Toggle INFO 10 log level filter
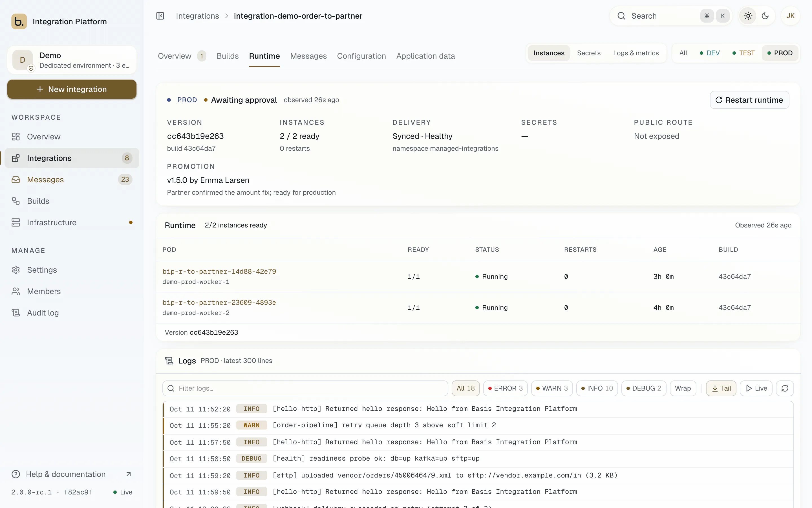The height and width of the screenshot is (508, 812). tap(597, 388)
